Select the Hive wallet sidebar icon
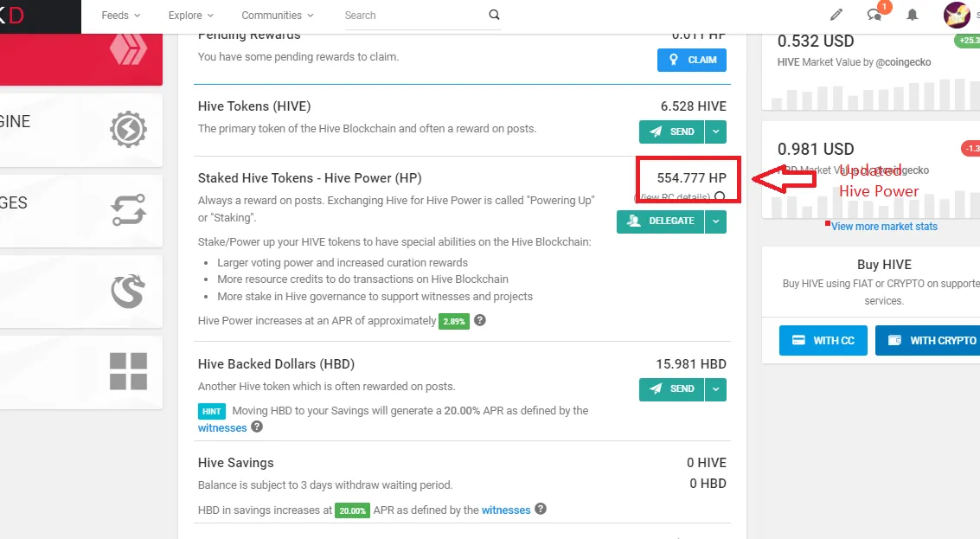The width and height of the screenshot is (980, 539). (x=128, y=50)
